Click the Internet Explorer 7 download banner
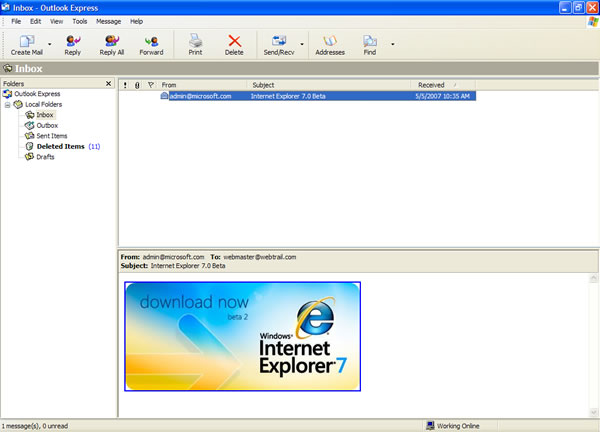Screen dimensions: 600x432 pos(242,336)
